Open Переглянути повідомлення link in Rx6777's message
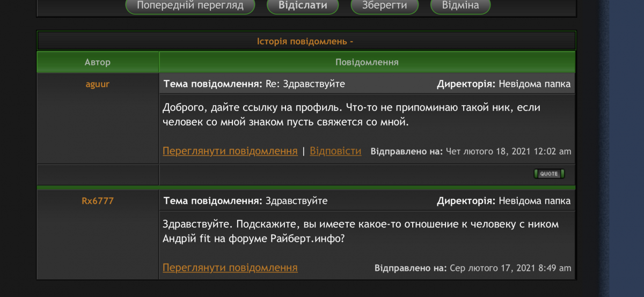 coord(230,268)
